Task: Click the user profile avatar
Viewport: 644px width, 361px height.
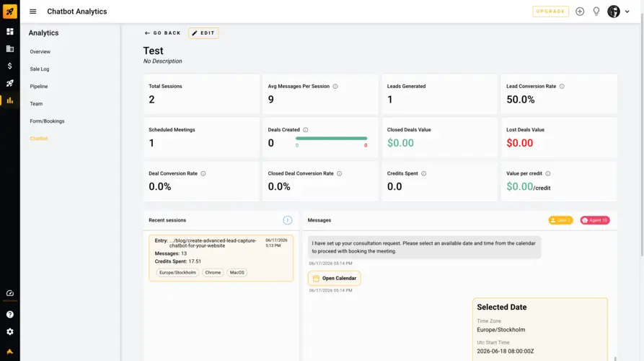Action: 614,12
